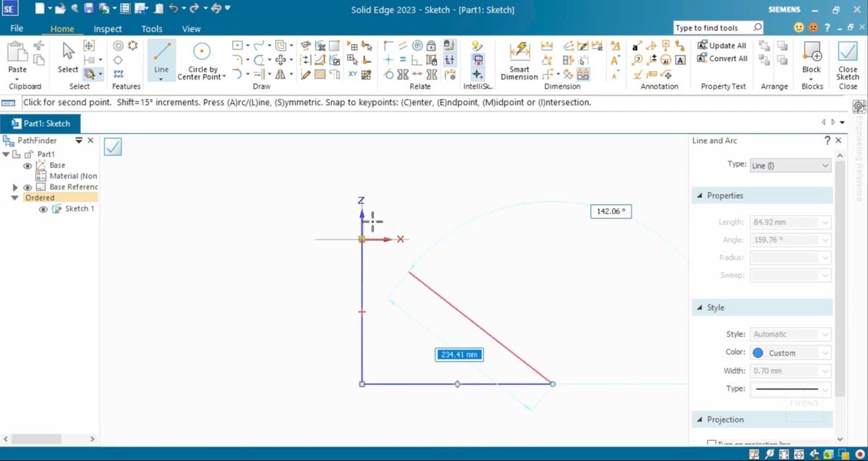Select the Part1: Sketch document tab
This screenshot has height=461, width=868.
click(x=41, y=124)
